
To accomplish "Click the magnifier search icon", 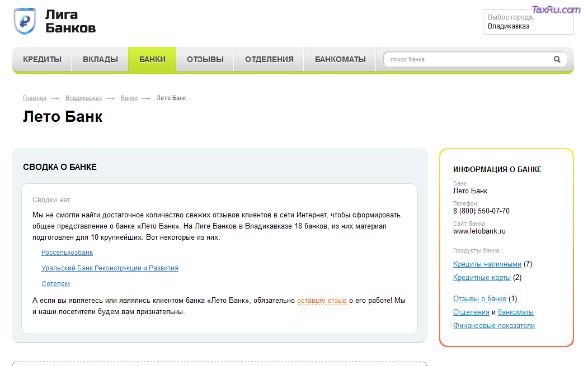I will pyautogui.click(x=557, y=59).
